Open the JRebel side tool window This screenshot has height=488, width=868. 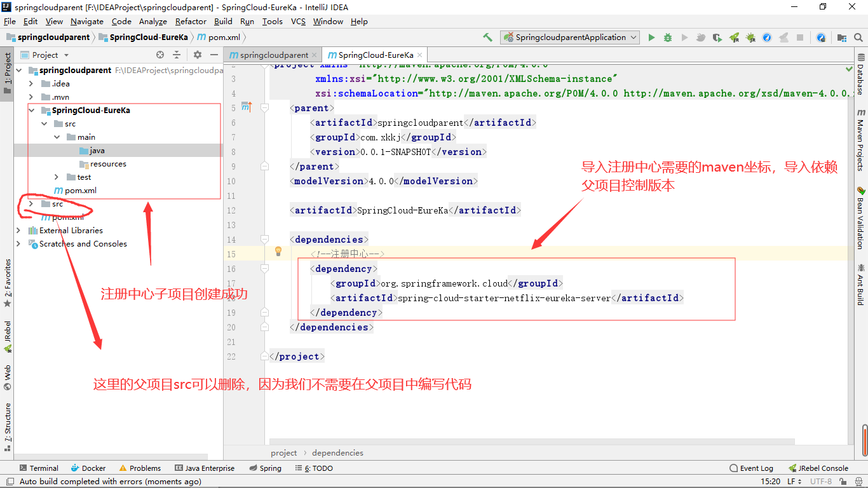(x=8, y=337)
